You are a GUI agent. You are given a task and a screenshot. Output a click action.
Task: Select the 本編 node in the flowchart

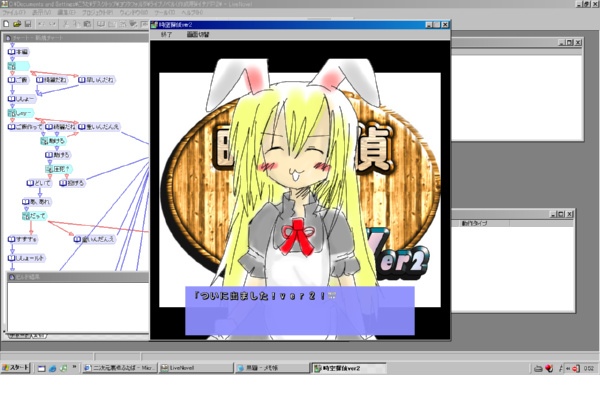[x=19, y=51]
